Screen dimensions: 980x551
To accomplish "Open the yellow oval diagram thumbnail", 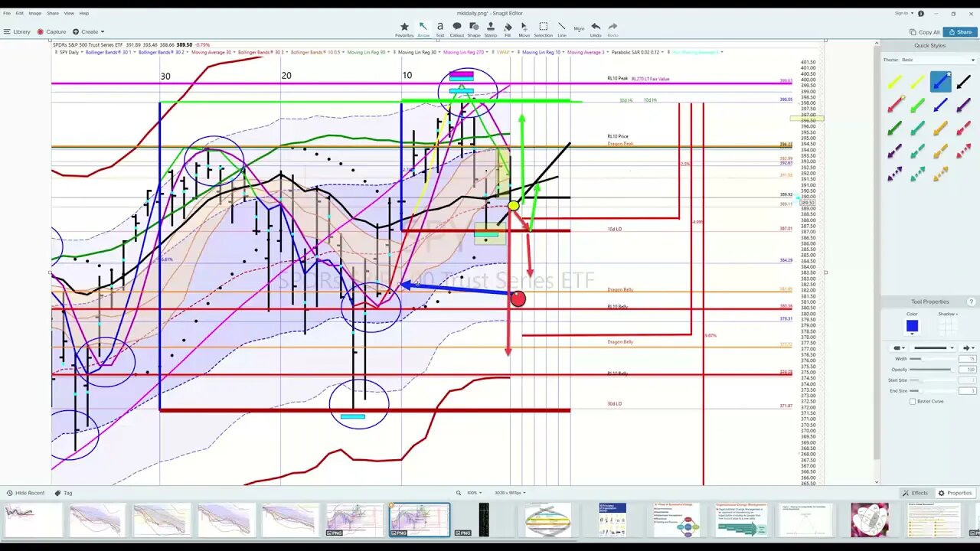I will (548, 520).
